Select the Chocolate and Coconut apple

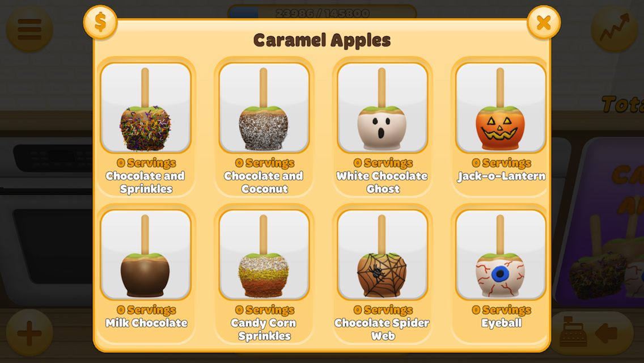coord(264,108)
